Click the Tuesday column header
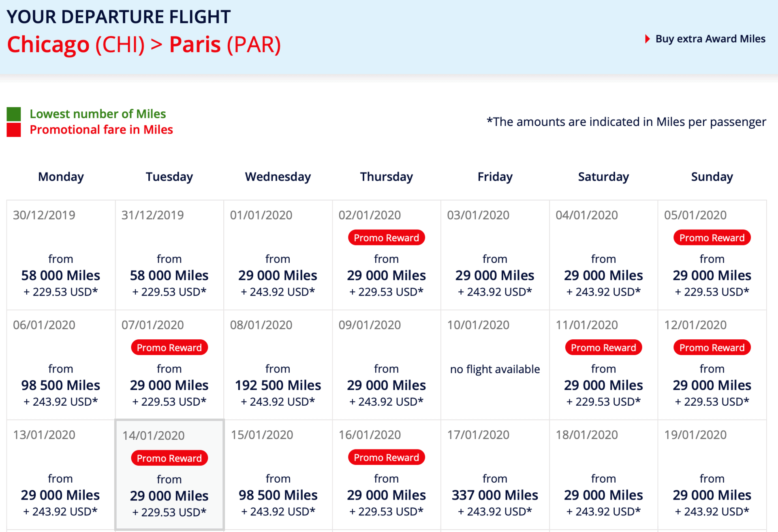This screenshot has width=778, height=532. point(169,177)
